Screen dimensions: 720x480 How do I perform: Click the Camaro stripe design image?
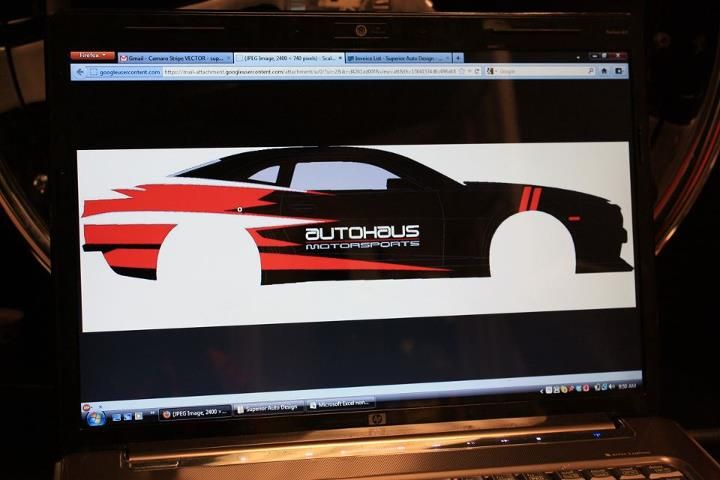(x=357, y=237)
